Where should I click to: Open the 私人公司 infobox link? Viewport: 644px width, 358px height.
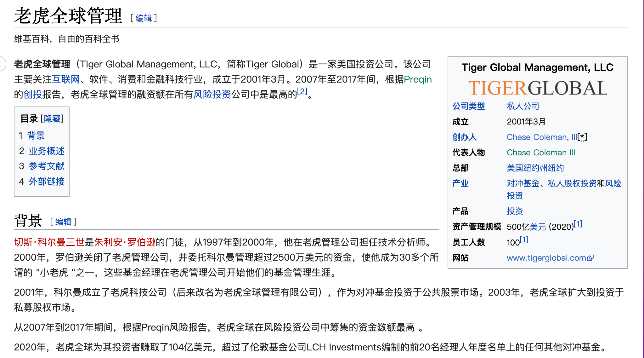(x=523, y=106)
